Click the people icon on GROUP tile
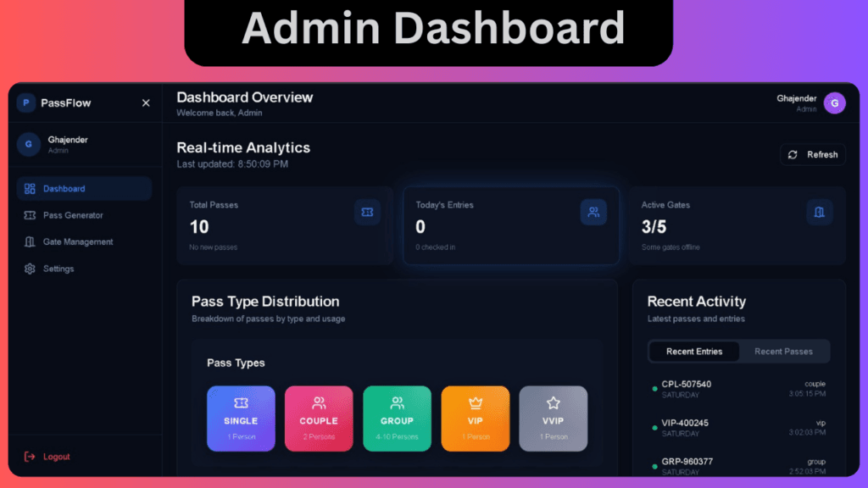This screenshot has width=868, height=488. pyautogui.click(x=397, y=402)
